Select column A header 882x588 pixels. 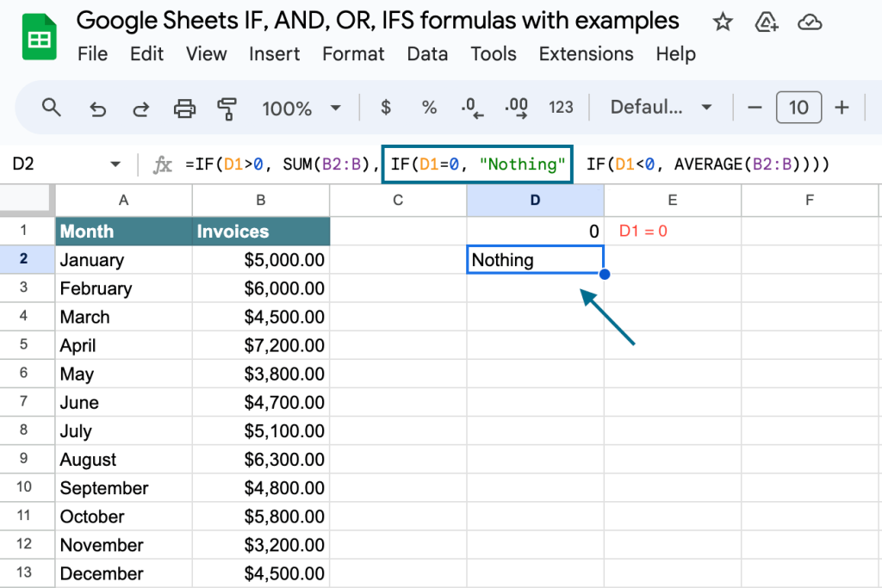pos(124,200)
